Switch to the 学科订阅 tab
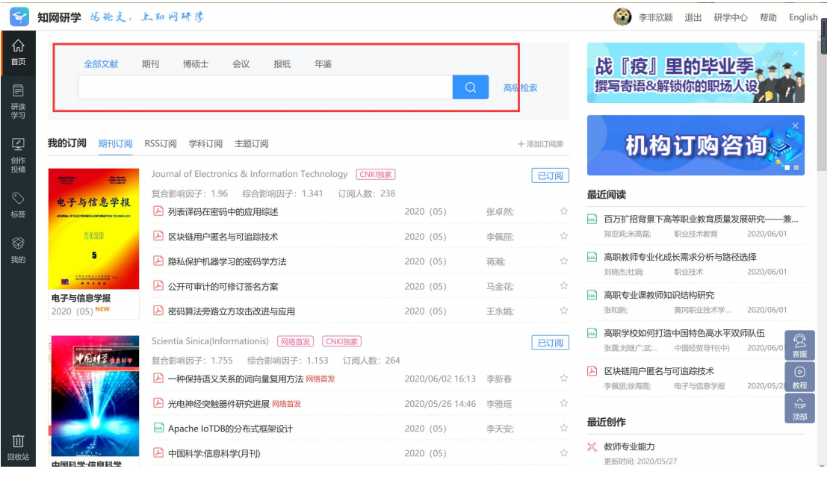 click(205, 144)
